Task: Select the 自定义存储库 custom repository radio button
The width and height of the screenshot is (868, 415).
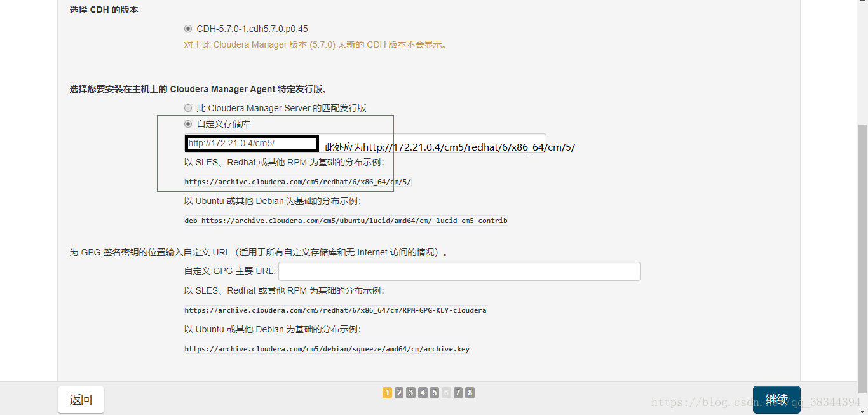Action: click(x=187, y=124)
